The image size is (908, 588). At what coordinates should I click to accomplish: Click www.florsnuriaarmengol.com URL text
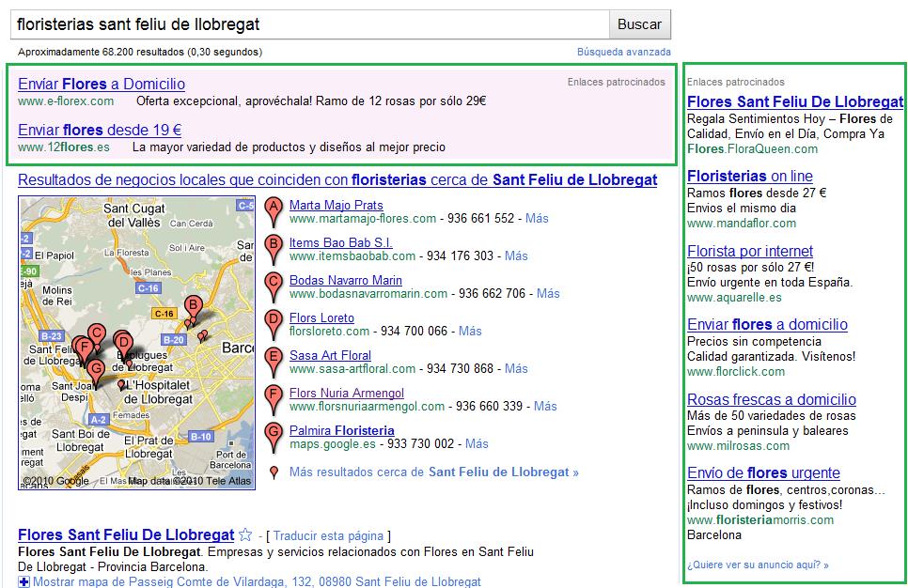tap(368, 407)
